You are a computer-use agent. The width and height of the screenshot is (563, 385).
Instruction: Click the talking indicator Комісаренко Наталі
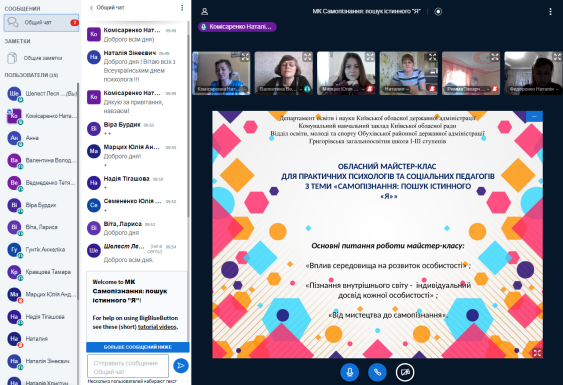[x=237, y=27]
